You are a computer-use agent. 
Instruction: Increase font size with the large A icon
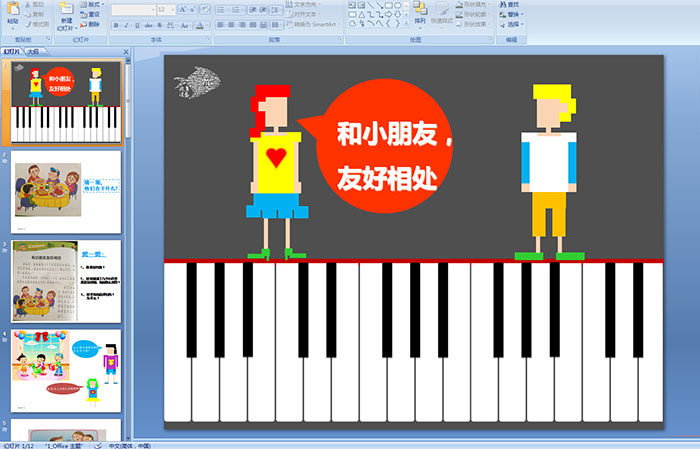click(x=183, y=9)
